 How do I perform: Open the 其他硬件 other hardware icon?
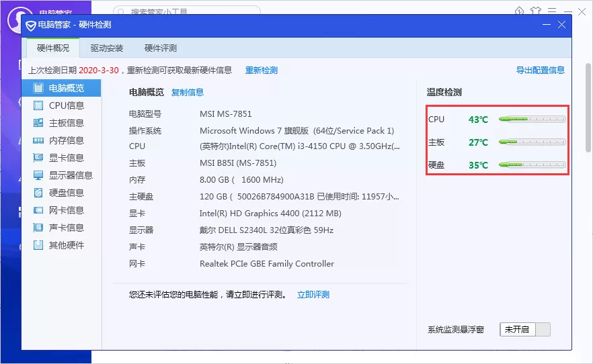click(x=38, y=245)
